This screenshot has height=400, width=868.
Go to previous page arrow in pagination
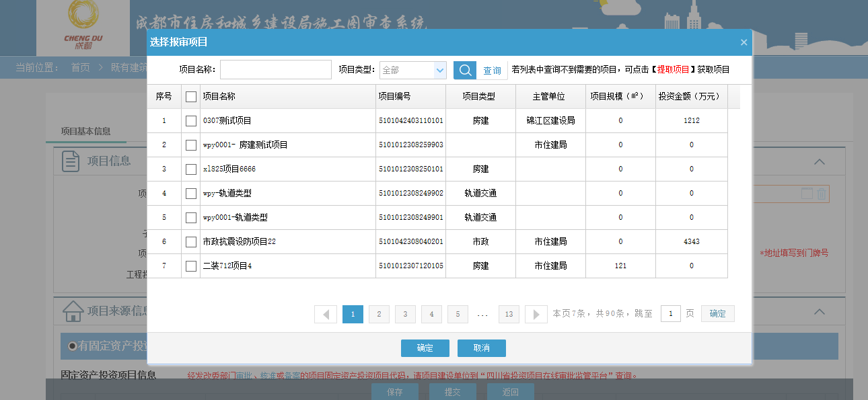point(326,314)
